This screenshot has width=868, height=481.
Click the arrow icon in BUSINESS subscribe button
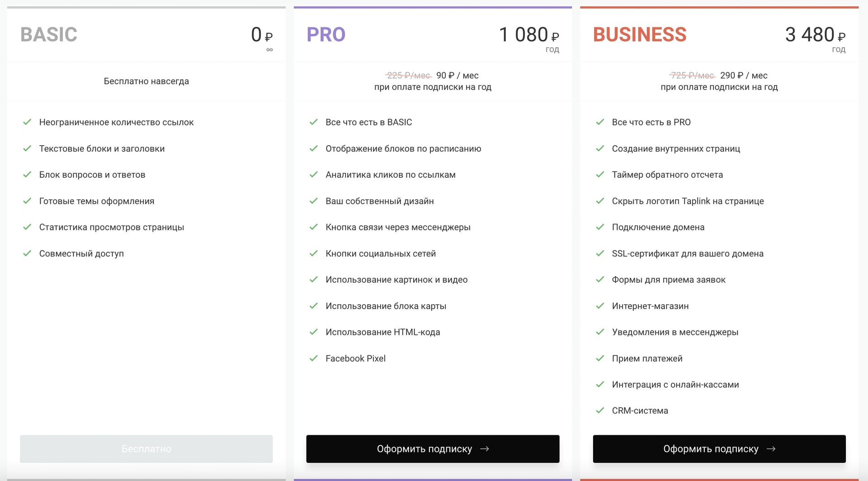771,448
